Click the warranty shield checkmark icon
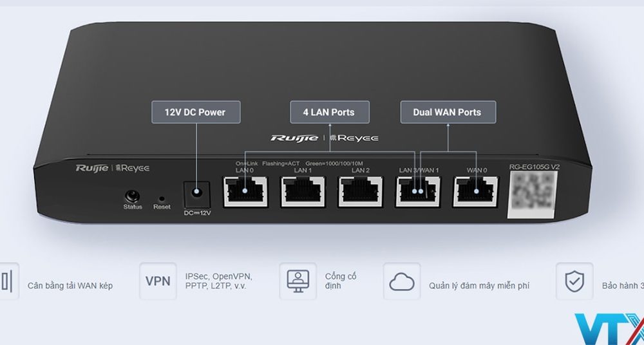Viewport: 644px width, 345px height. pyautogui.click(x=574, y=281)
